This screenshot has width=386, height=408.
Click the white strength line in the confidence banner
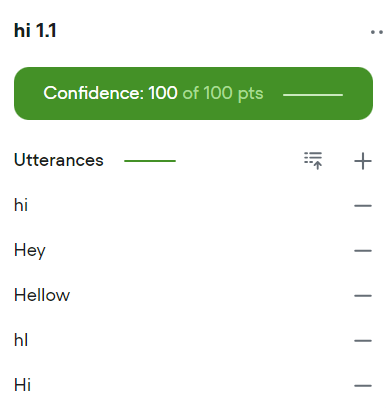click(313, 95)
